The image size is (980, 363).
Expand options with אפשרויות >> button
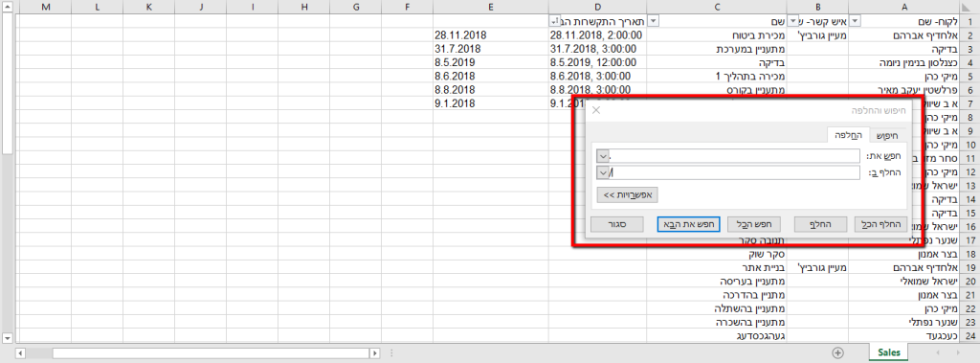[628, 195]
